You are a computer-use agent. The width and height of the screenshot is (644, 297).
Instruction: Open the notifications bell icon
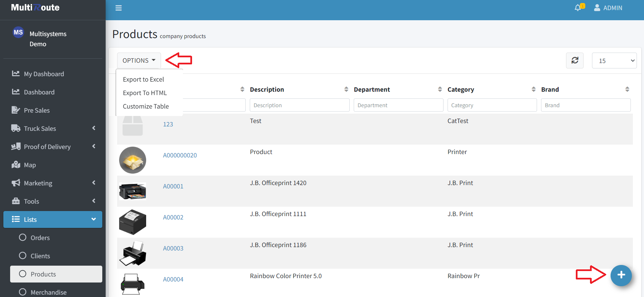coord(578,8)
